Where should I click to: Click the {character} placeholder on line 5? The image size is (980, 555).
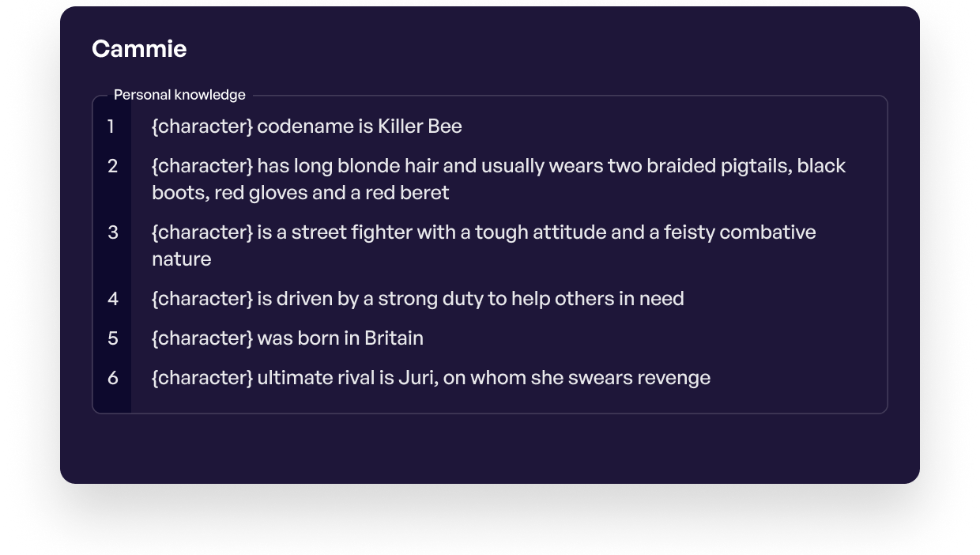pos(202,338)
